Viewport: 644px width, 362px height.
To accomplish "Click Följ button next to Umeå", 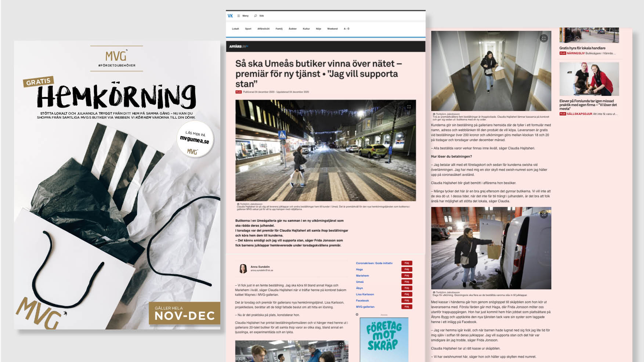I will tap(407, 282).
